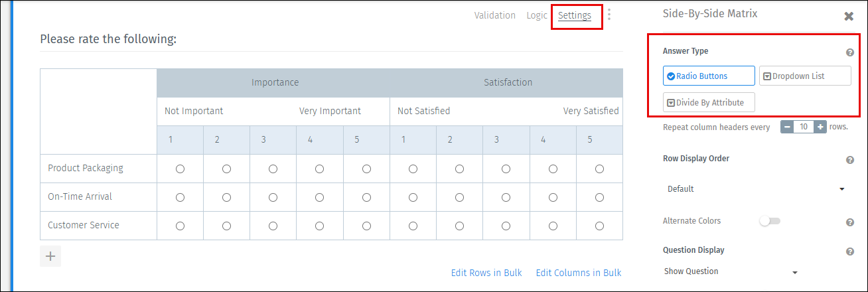Open the three-dot more options menu

(x=609, y=15)
